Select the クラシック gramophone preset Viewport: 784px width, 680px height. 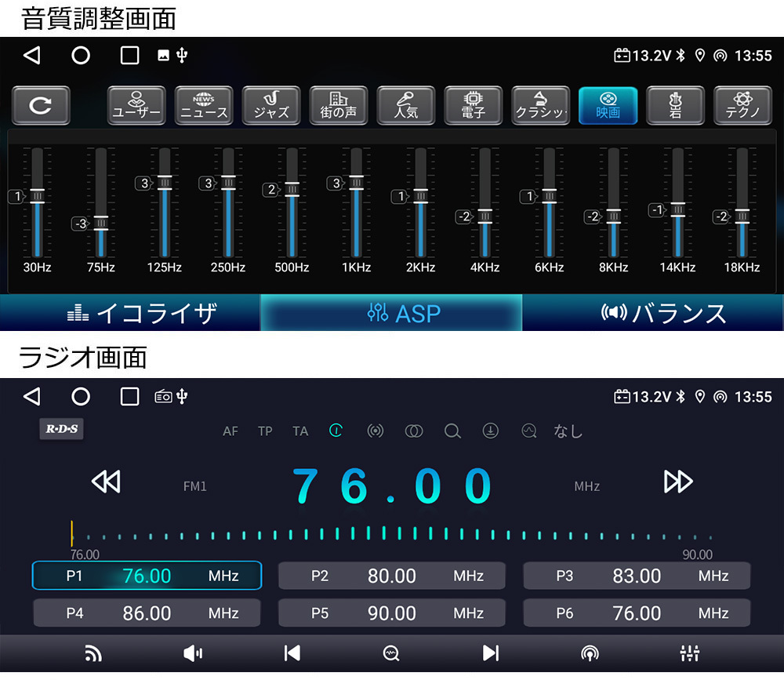point(541,106)
